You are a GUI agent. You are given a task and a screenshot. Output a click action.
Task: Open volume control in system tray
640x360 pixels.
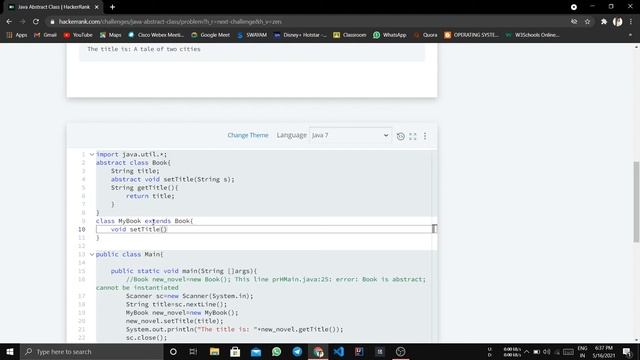(x=547, y=352)
